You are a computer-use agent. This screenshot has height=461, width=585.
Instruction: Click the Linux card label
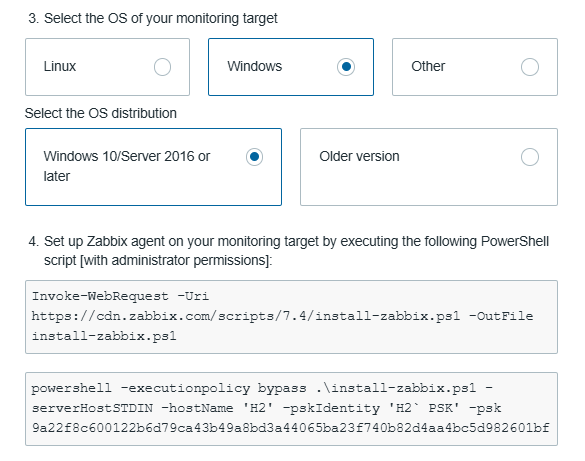pyautogui.click(x=60, y=66)
